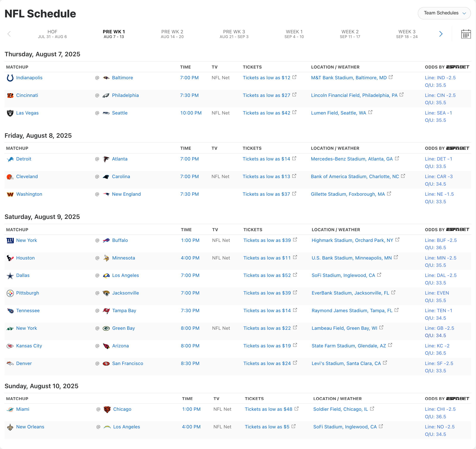The width and height of the screenshot is (476, 449).
Task: Click the Line: EVEN odds for Pittsburgh
Action: tap(437, 293)
